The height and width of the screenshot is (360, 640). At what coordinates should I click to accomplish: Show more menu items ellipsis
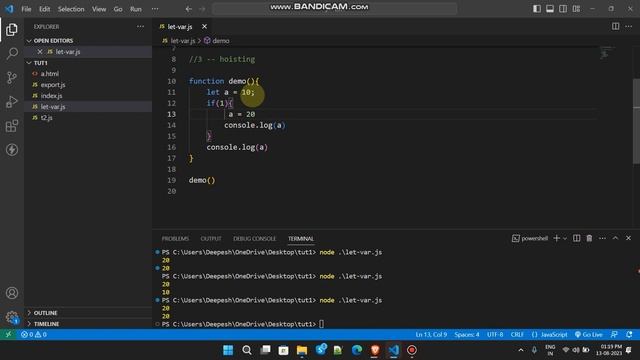155,9
